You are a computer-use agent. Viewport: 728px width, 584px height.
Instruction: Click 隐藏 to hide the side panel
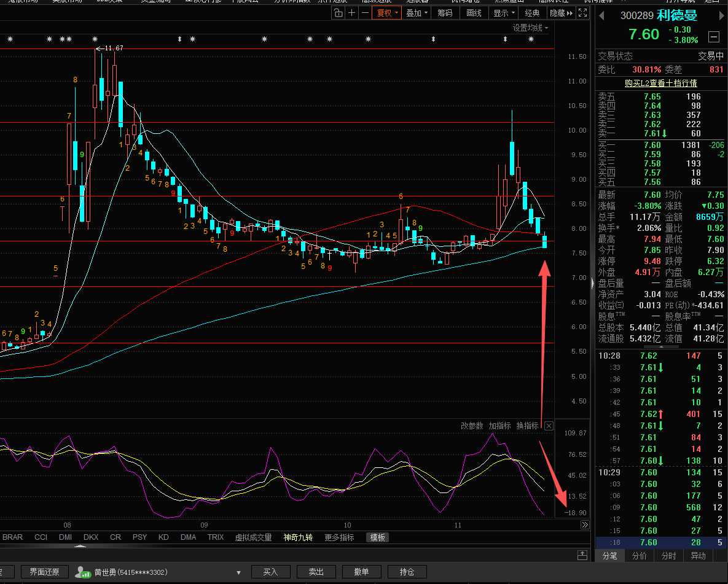pyautogui.click(x=561, y=13)
